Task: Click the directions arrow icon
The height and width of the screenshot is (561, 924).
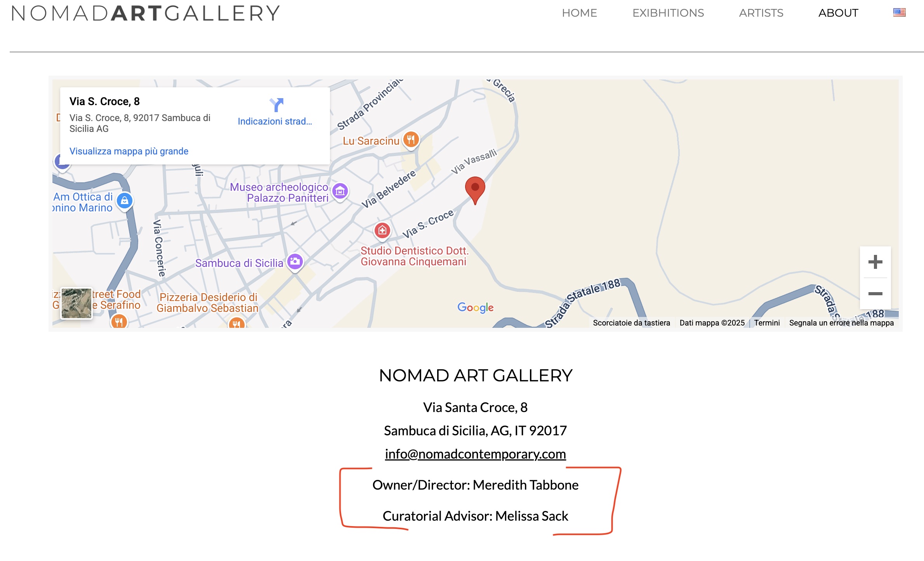Action: pyautogui.click(x=276, y=105)
